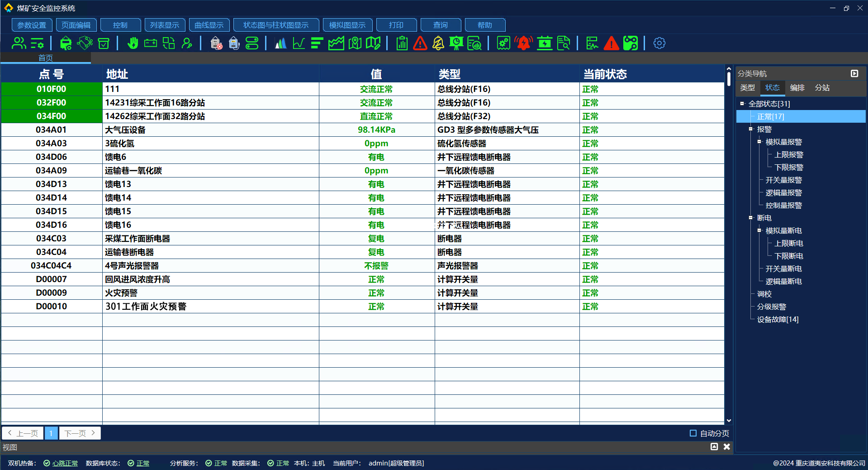Viewport: 868px width, 470px height.
Task: Click the 下一页 pagination button
Action: pyautogui.click(x=80, y=433)
